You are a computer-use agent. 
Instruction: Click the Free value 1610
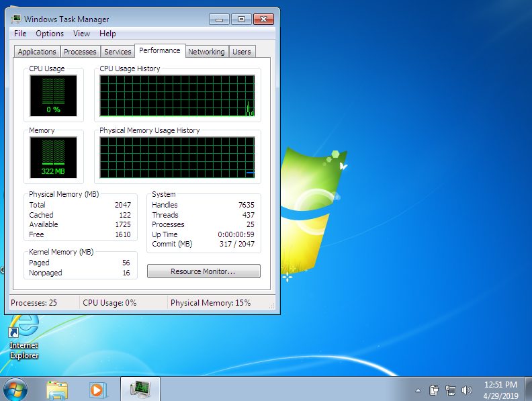pyautogui.click(x=123, y=234)
